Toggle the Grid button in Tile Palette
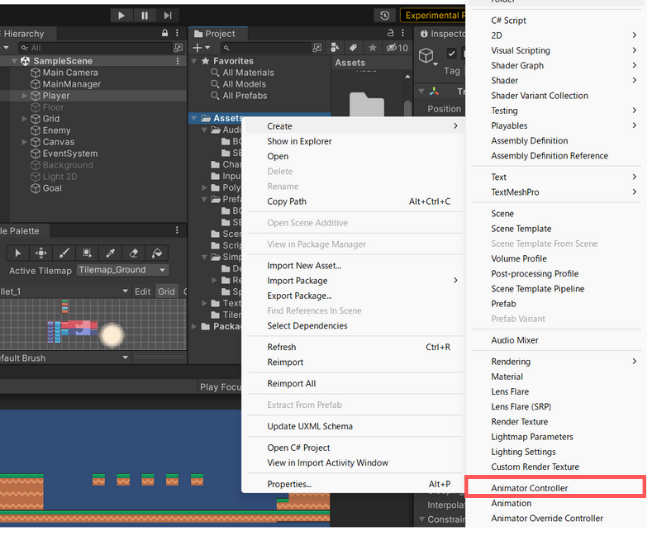 click(166, 291)
